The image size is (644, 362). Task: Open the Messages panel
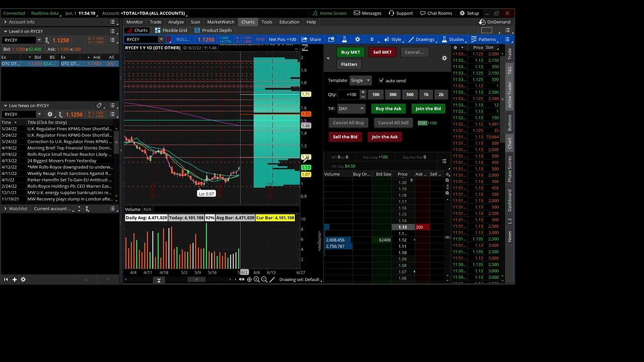pos(368,13)
